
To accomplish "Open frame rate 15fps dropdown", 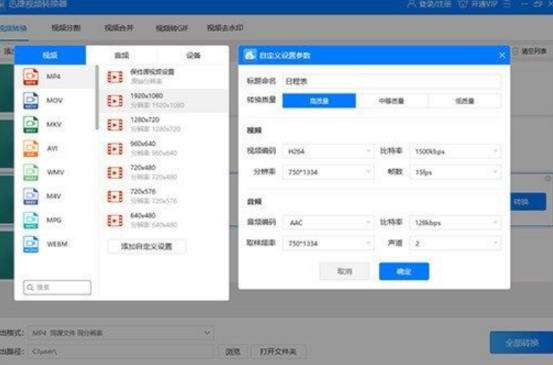I will pos(455,172).
